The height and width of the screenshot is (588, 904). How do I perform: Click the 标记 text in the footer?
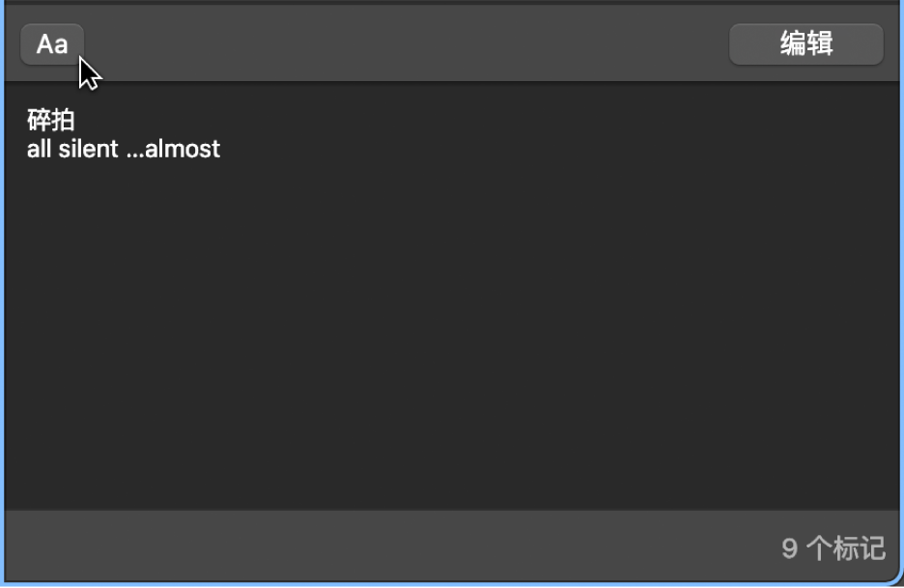coord(859,548)
